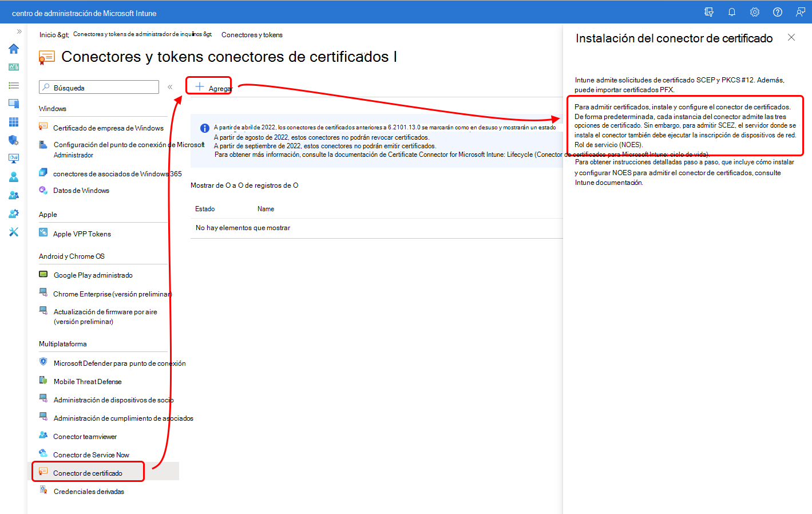Click the Intune documentación link in panel
812x514 pixels.
(x=609, y=183)
